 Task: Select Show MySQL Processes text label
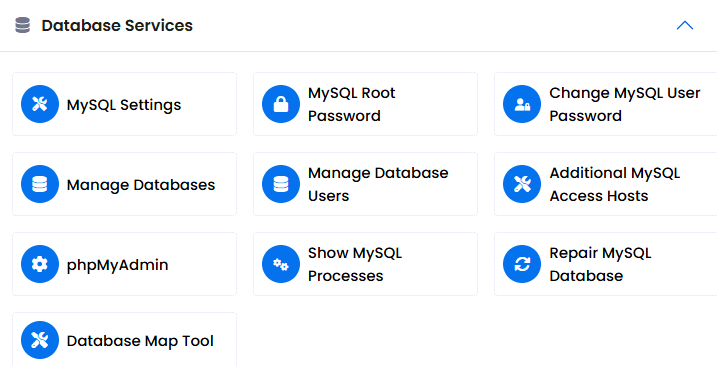[x=355, y=264]
